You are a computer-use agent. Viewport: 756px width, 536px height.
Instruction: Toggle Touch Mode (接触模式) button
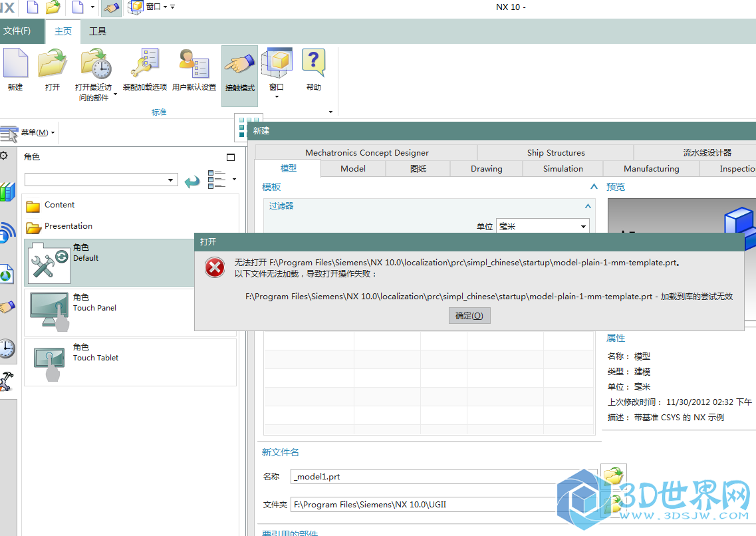tap(239, 76)
